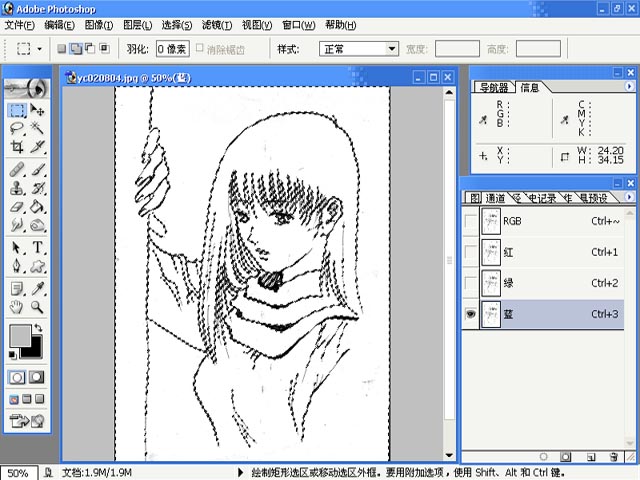Open the 文件(F) menu
The height and width of the screenshot is (480, 640).
[x=19, y=25]
